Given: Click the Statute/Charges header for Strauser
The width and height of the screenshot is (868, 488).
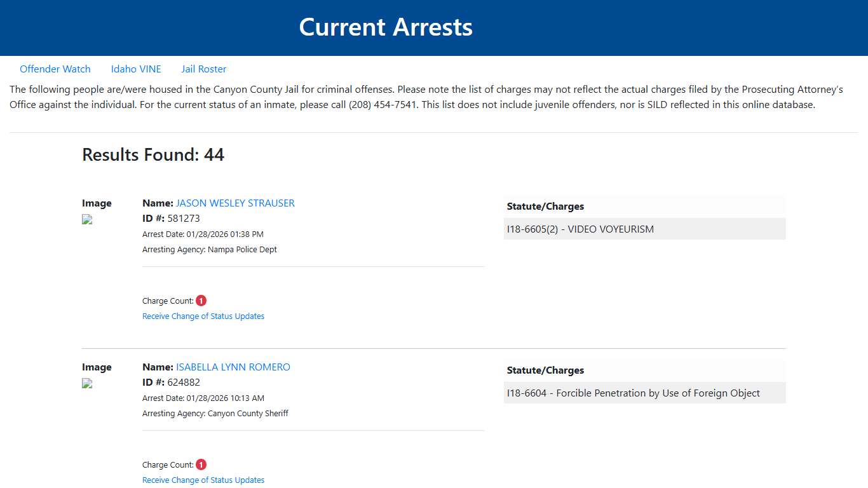Looking at the screenshot, I should pyautogui.click(x=545, y=206).
